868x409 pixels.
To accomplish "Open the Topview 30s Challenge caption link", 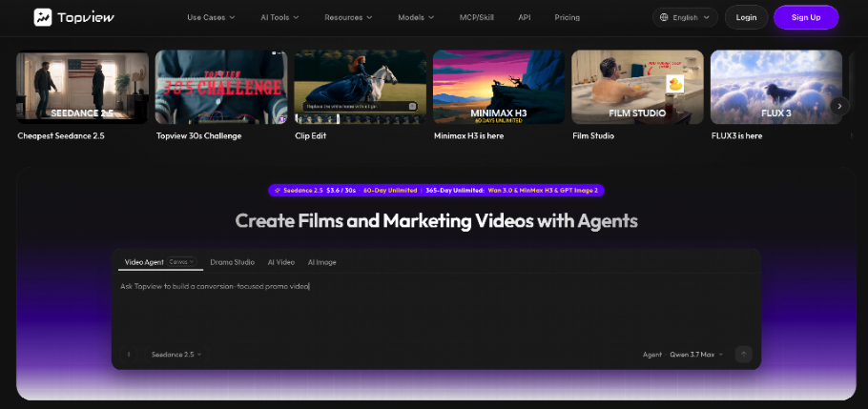I will coord(198,135).
